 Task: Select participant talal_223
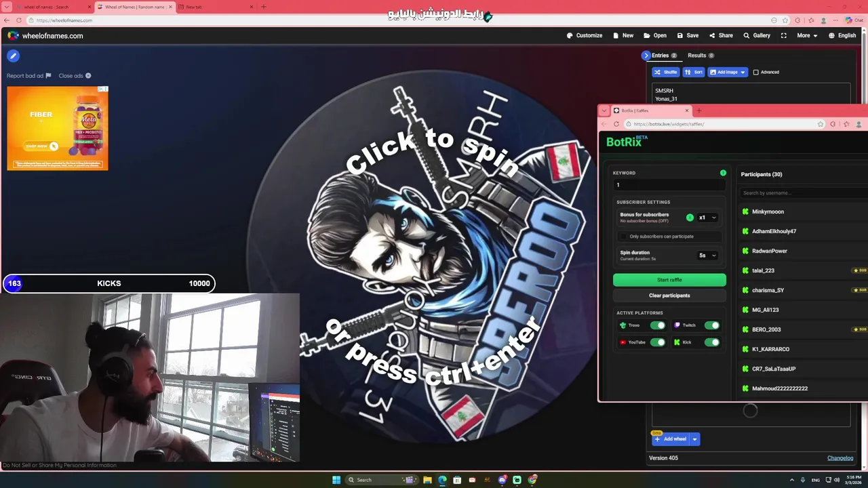pos(763,270)
